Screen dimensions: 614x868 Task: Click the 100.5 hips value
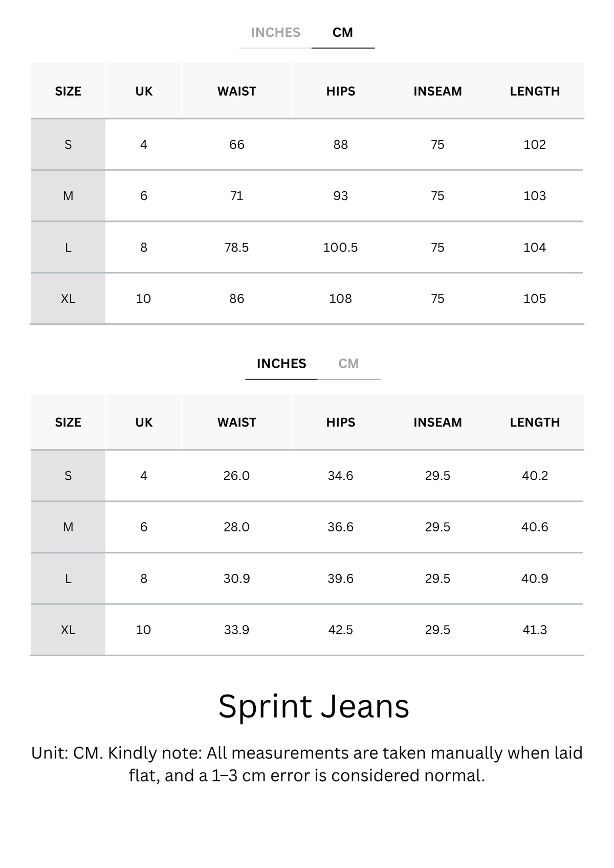pos(340,248)
